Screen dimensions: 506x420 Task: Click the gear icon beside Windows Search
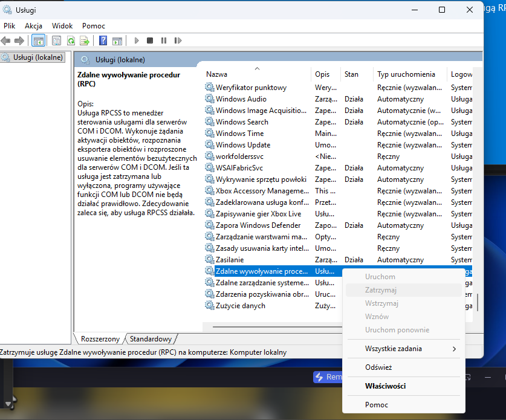tap(210, 121)
